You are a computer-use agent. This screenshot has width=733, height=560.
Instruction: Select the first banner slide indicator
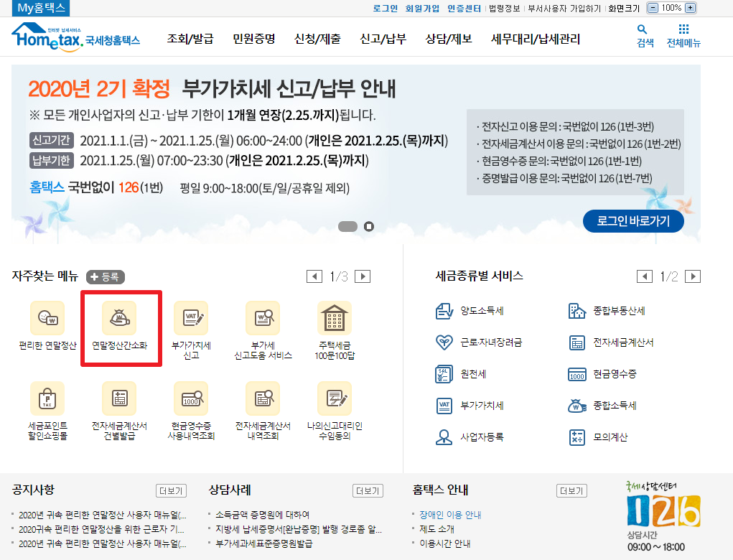(x=347, y=227)
